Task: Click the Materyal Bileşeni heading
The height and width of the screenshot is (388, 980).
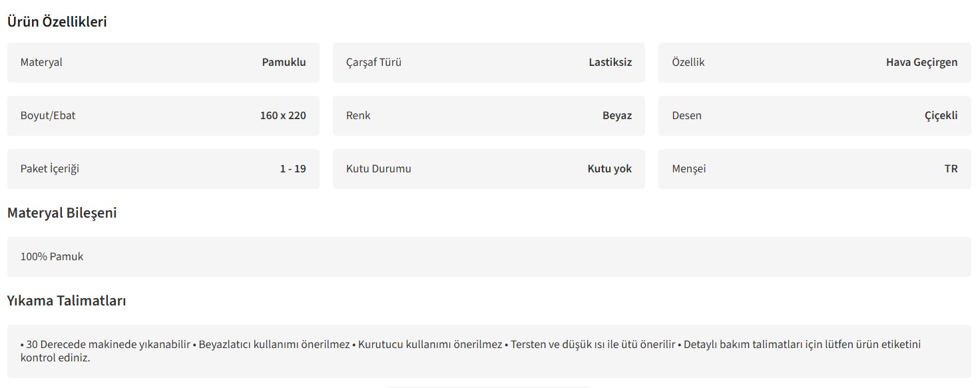Action: [62, 213]
